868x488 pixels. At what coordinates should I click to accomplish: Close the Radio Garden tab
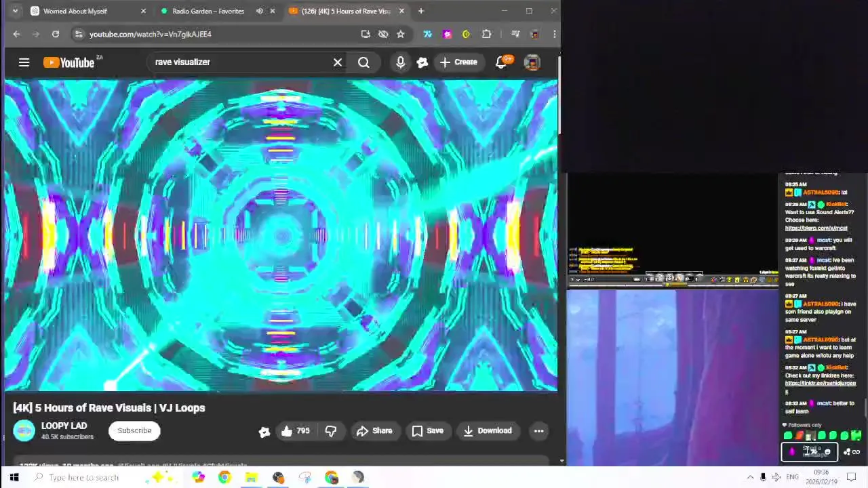[273, 11]
